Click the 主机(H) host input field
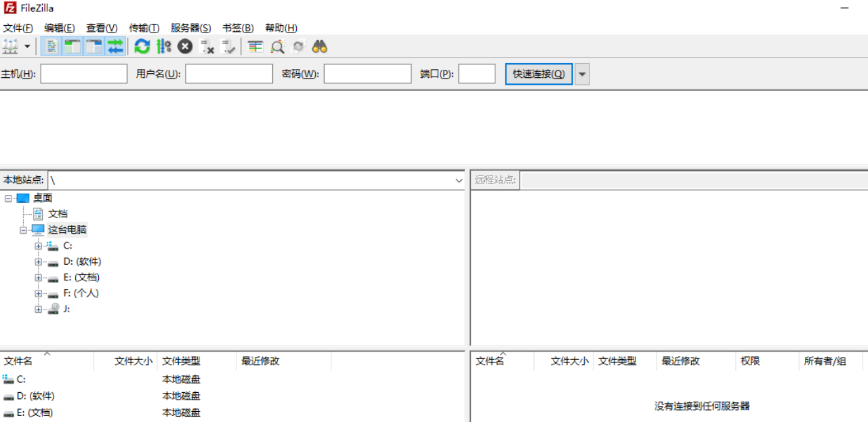 pyautogui.click(x=84, y=74)
